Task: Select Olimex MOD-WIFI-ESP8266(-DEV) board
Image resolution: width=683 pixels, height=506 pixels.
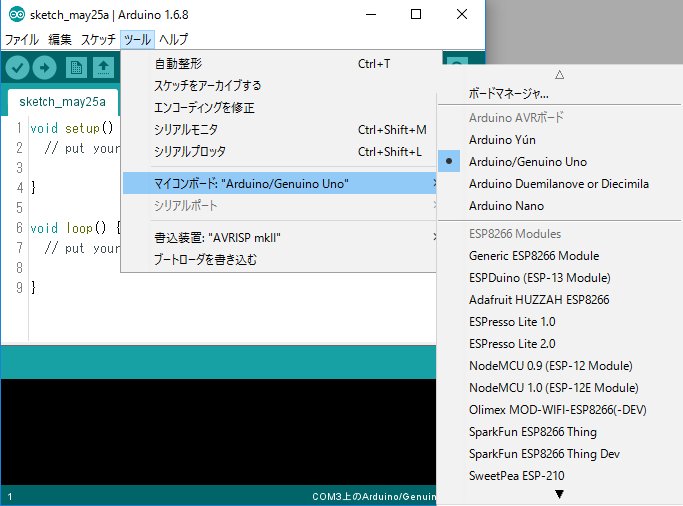Action: click(x=560, y=410)
